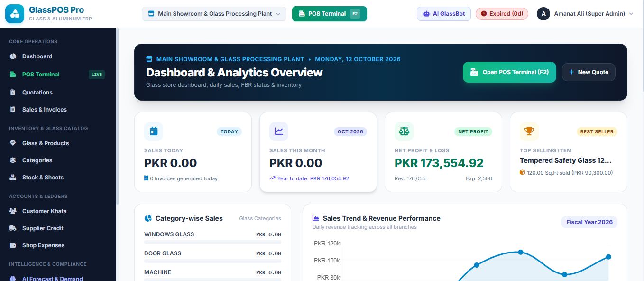Click the user avatar circle with letter A
Viewport: 644px width, 281px height.
pos(543,14)
